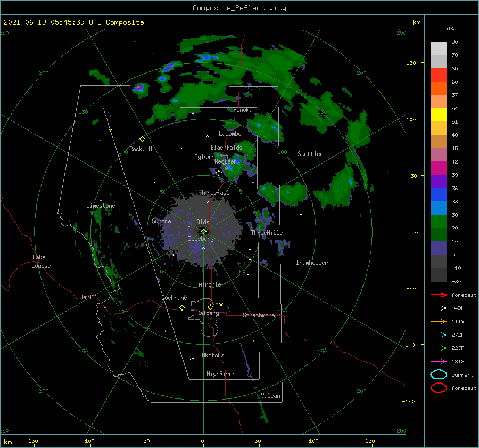The width and height of the screenshot is (479, 448).
Task: Click the Olds label
Action: (203, 222)
